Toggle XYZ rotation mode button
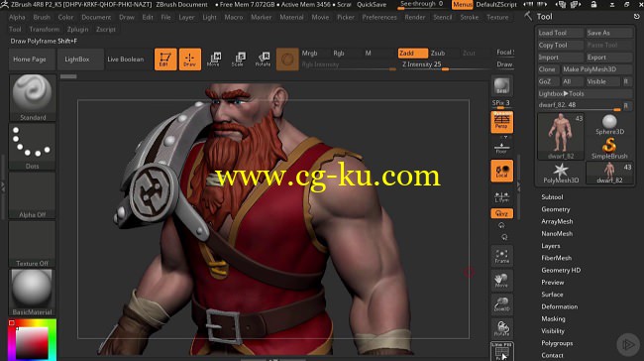644x361 pixels. coord(501,213)
